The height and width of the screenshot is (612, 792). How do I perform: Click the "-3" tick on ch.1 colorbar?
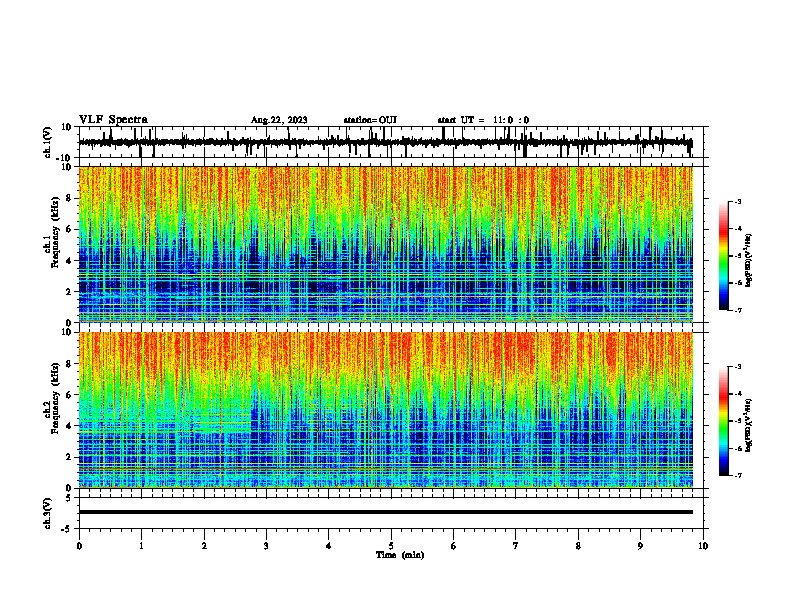pyautogui.click(x=738, y=201)
